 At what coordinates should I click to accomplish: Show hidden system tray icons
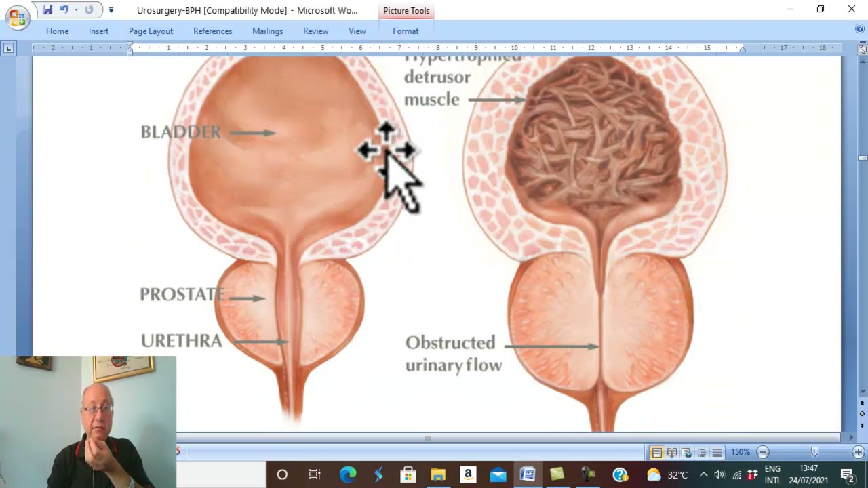704,474
